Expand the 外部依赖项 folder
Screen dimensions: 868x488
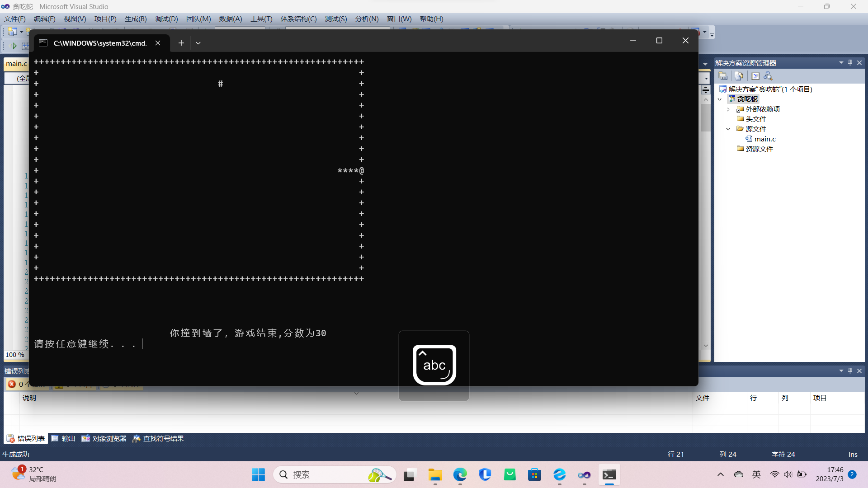tap(728, 109)
